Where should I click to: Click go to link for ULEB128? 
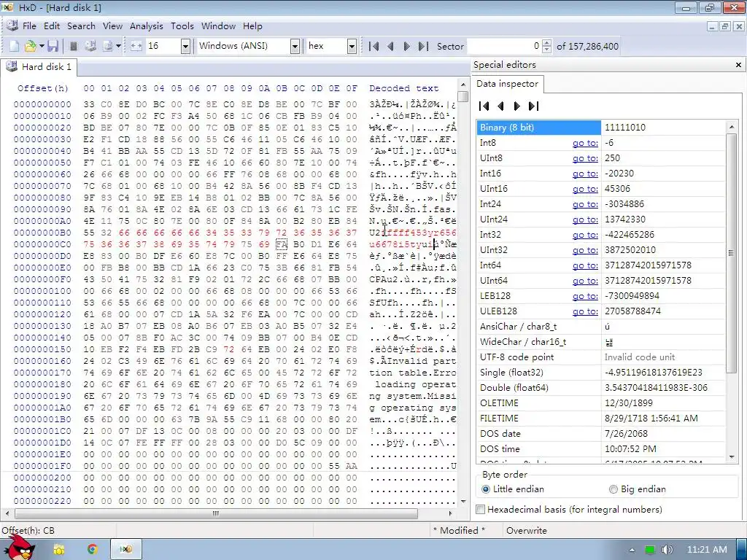click(585, 311)
